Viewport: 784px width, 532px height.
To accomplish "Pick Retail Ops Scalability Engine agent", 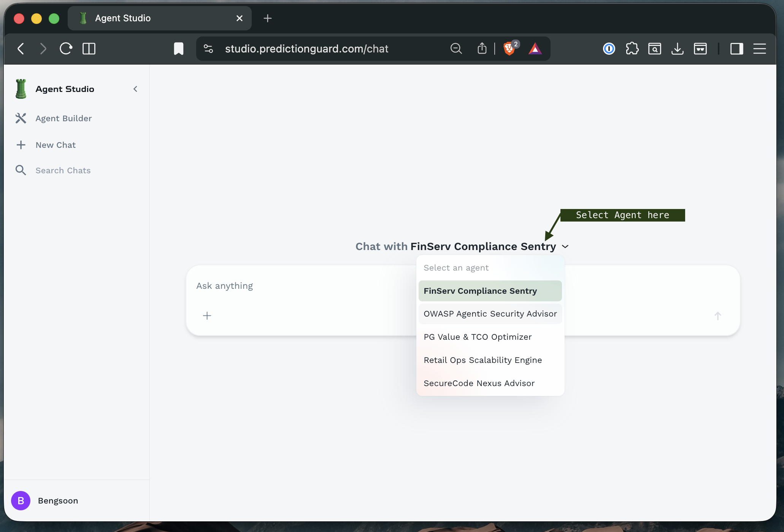I will [482, 360].
